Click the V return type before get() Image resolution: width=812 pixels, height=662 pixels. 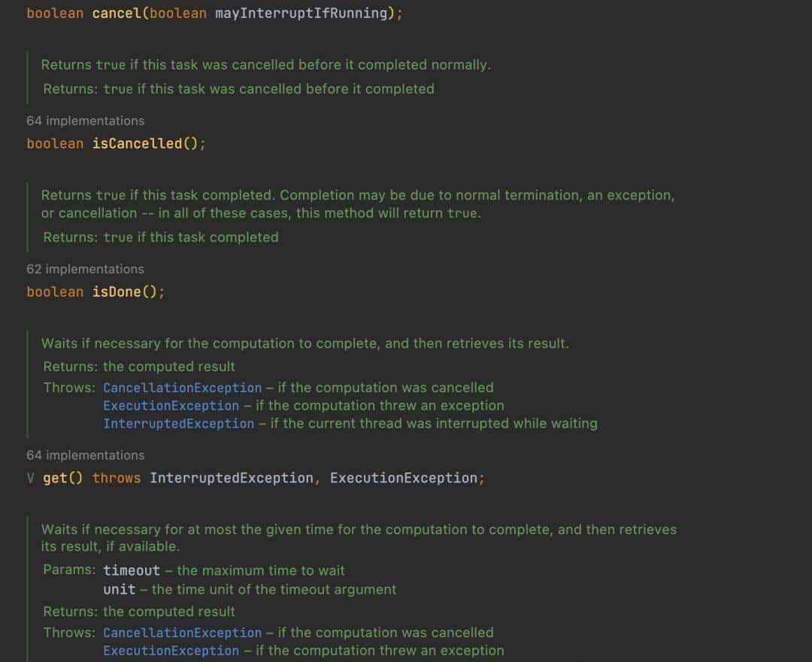(31, 478)
